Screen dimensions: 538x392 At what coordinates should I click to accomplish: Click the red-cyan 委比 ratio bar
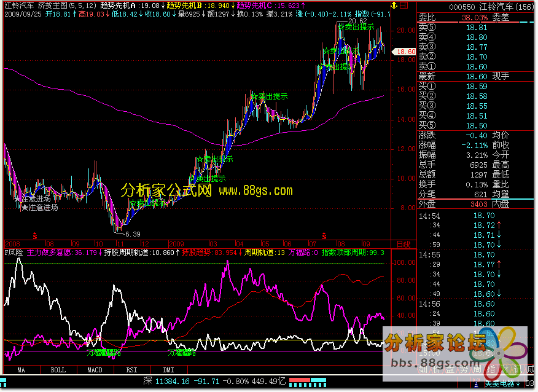coord(475,22)
